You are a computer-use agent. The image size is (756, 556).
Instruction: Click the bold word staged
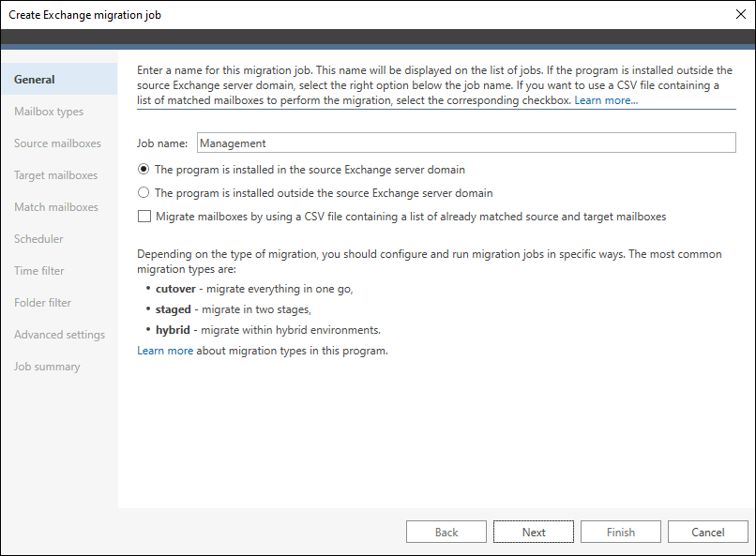point(174,309)
